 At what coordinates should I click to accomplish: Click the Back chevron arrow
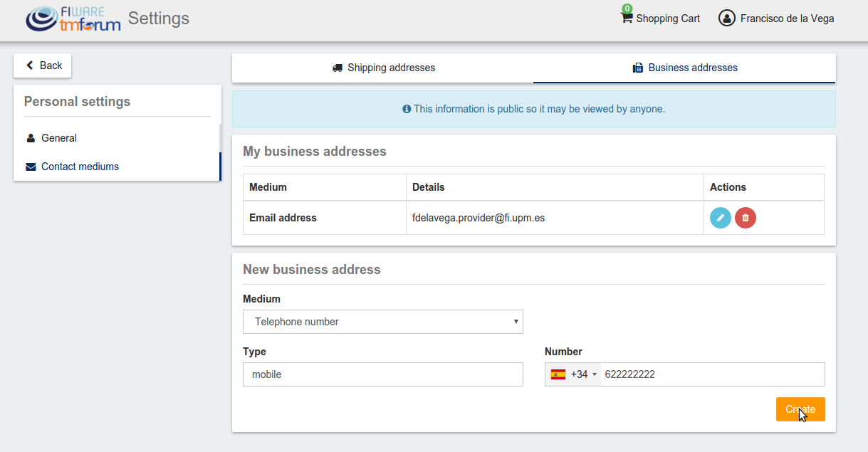point(30,65)
